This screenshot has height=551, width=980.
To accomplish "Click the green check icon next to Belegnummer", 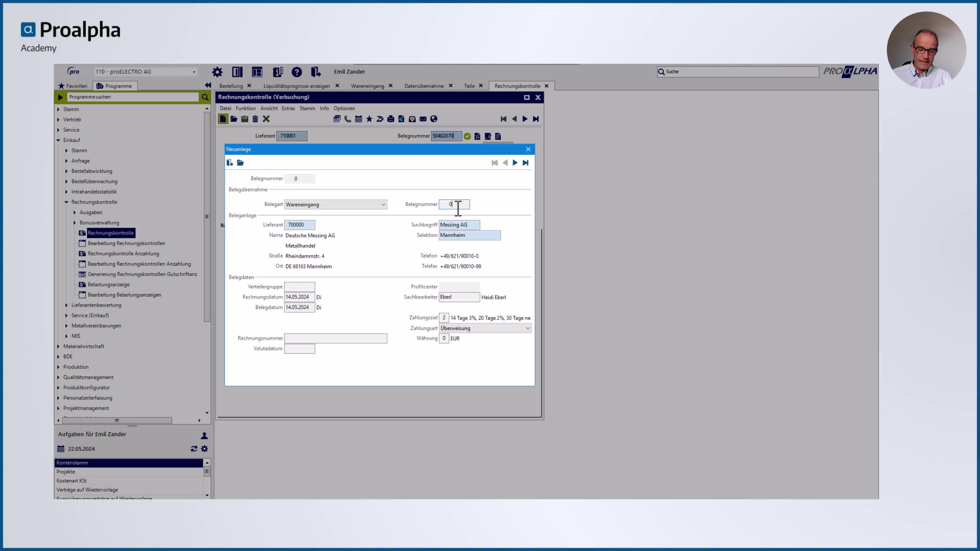I will point(467,136).
